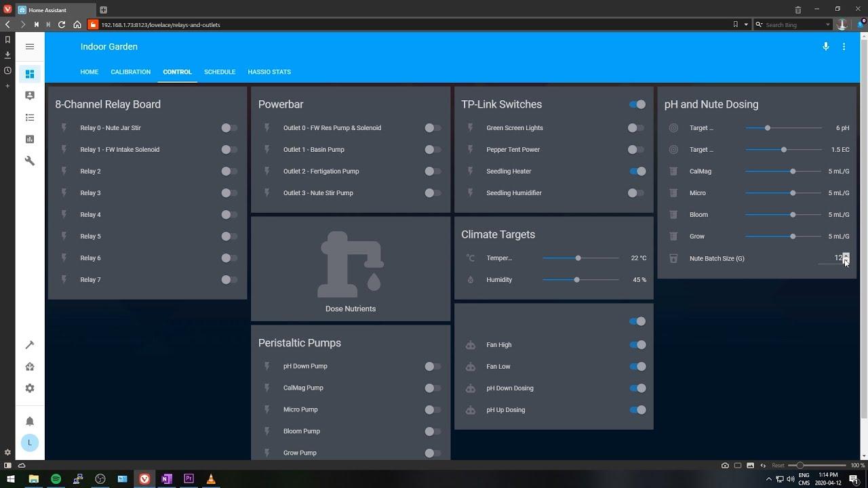Click the Dose Nutrients label

[351, 308]
